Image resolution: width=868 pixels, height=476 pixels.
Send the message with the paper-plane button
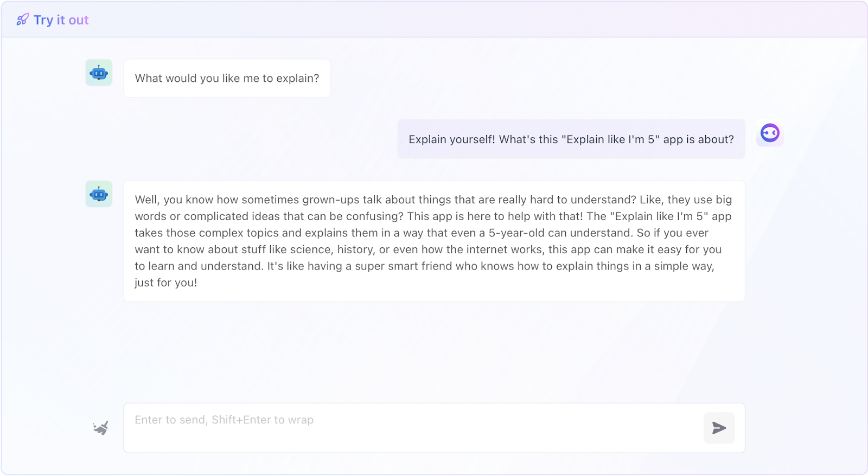pyautogui.click(x=719, y=428)
